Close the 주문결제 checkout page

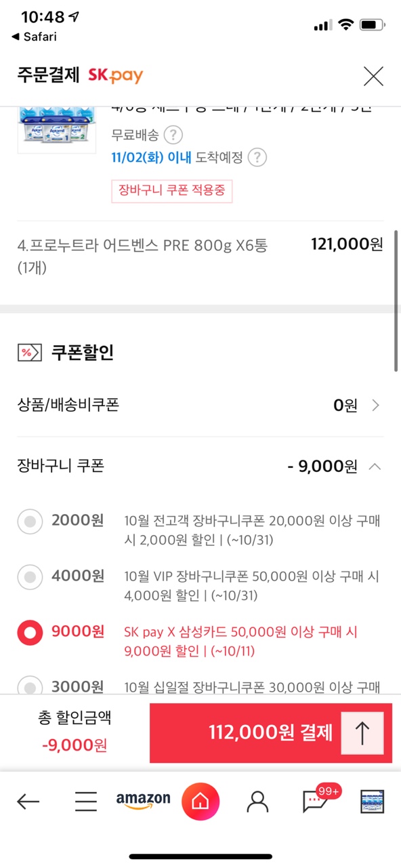pos(373,76)
